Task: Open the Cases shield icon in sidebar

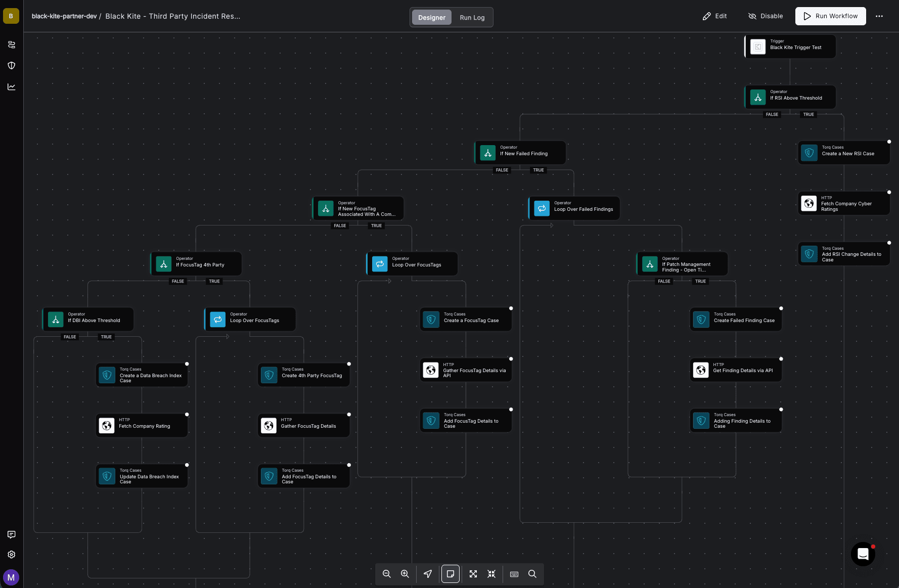Action: (11, 66)
